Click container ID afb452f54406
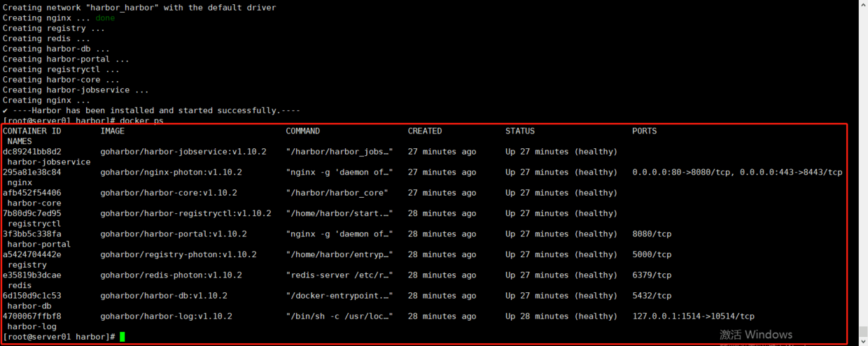The height and width of the screenshot is (346, 868). [x=32, y=193]
